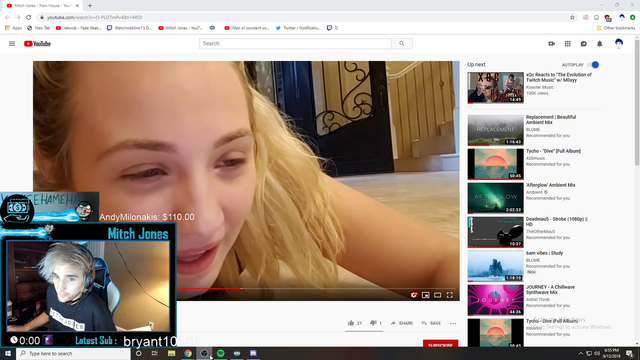640x360 pixels.
Task: Open the Tycho Dive 50:45 thumbnail
Action: (x=495, y=164)
